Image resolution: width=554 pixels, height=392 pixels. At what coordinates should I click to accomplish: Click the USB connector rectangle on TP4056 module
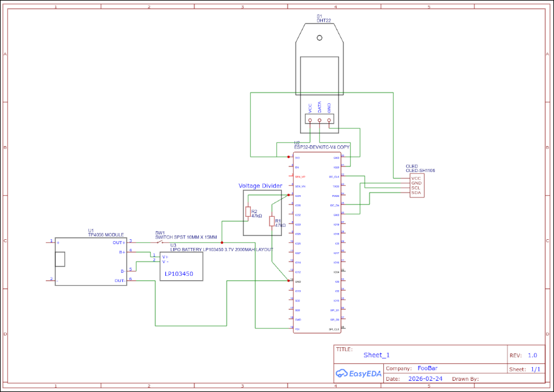pyautogui.click(x=60, y=259)
